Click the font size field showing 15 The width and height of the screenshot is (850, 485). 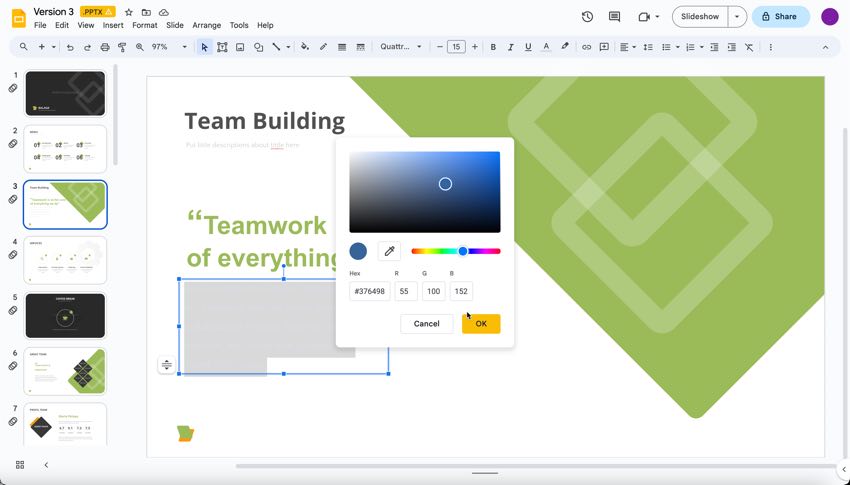pyautogui.click(x=456, y=47)
